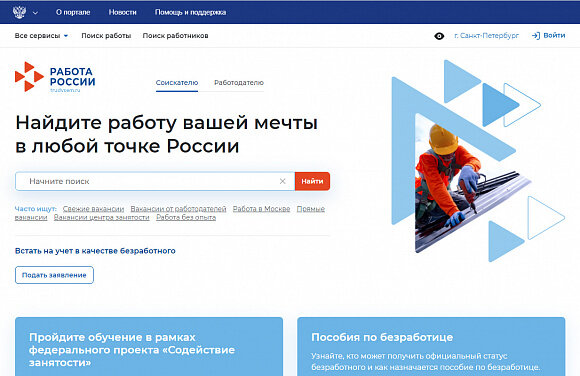Clear the search field with the X icon
Image resolution: width=580 pixels, height=376 pixels.
click(283, 181)
